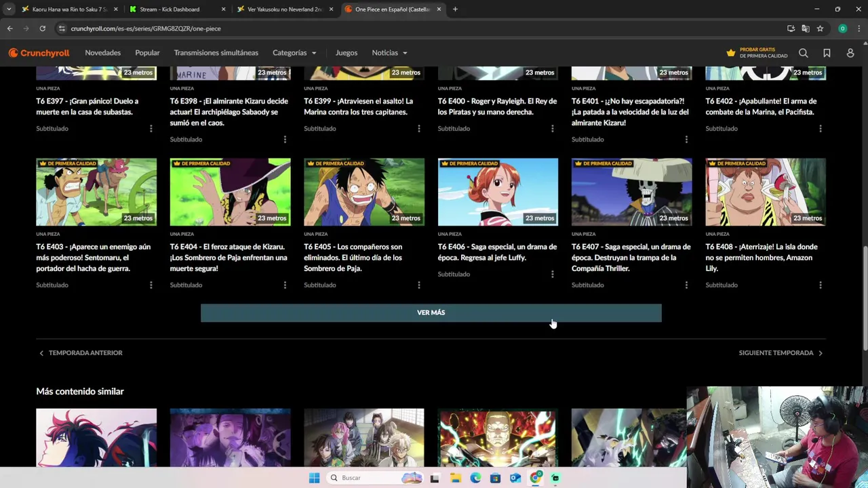Open the watchlist bookmark icon
Viewport: 868px width, 488px height.
click(827, 53)
